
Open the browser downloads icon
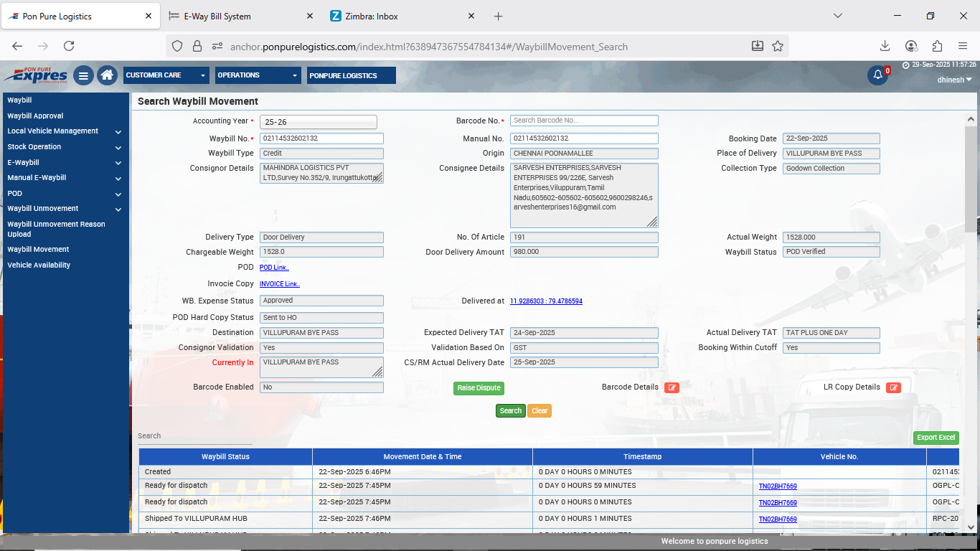click(885, 46)
